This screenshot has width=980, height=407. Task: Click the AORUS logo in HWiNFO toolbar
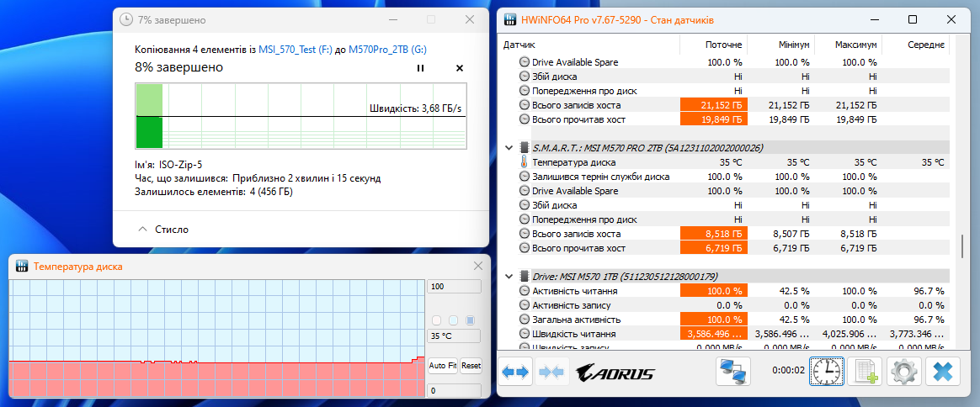(x=615, y=373)
